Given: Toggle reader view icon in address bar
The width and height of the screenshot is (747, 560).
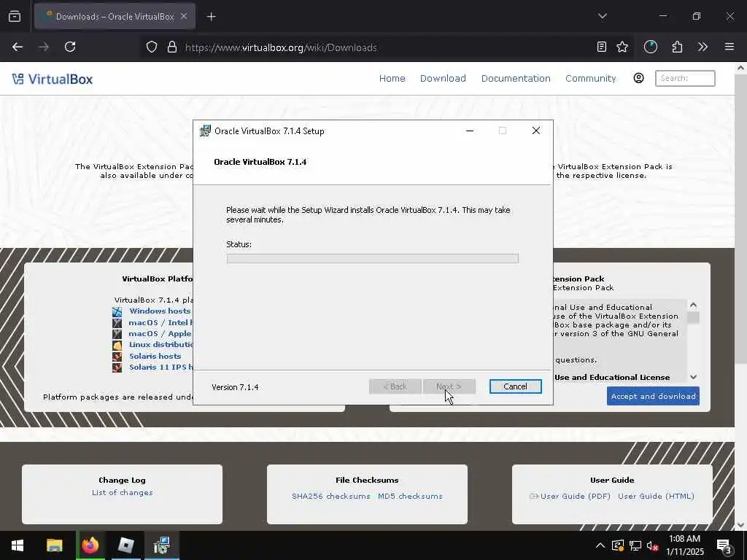Looking at the screenshot, I should coord(602,47).
